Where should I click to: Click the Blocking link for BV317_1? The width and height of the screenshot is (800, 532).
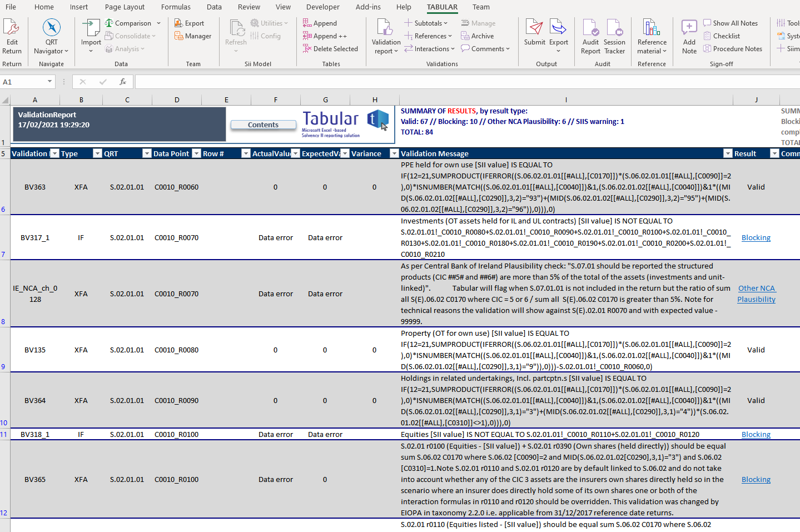[x=756, y=237]
